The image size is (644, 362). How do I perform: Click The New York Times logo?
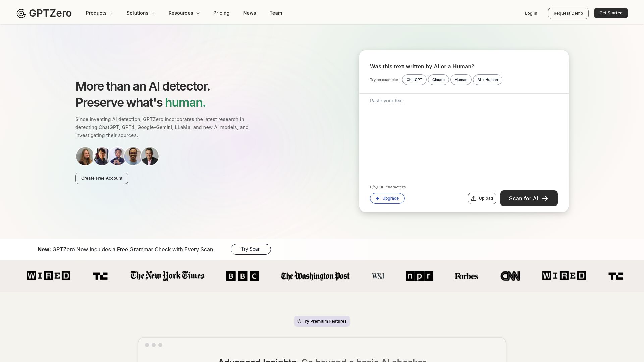pos(167,276)
